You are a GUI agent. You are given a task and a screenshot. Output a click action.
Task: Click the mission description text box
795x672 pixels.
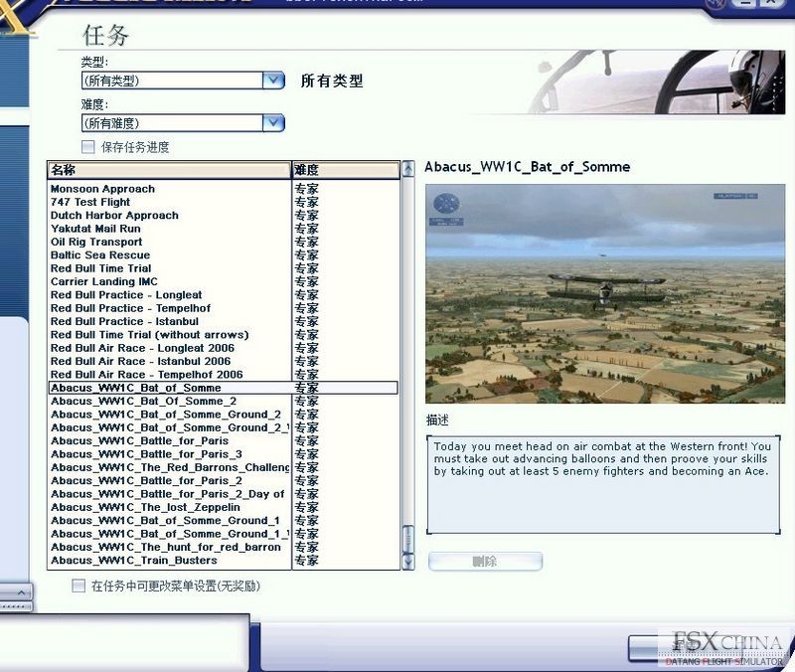tap(603, 484)
